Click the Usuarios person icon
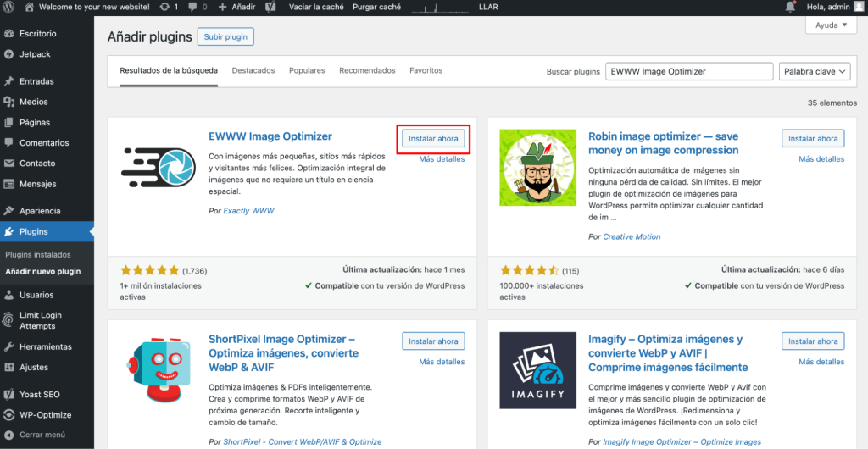The image size is (868, 449). pos(8,295)
